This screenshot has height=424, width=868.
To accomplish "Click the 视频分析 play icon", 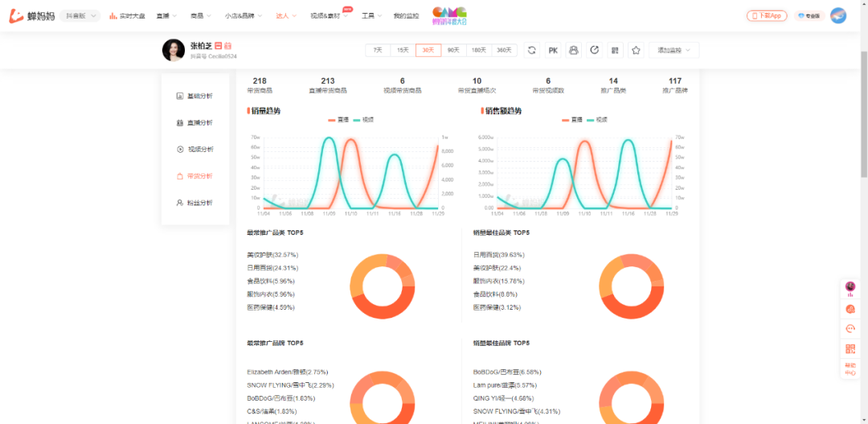I will pyautogui.click(x=179, y=149).
